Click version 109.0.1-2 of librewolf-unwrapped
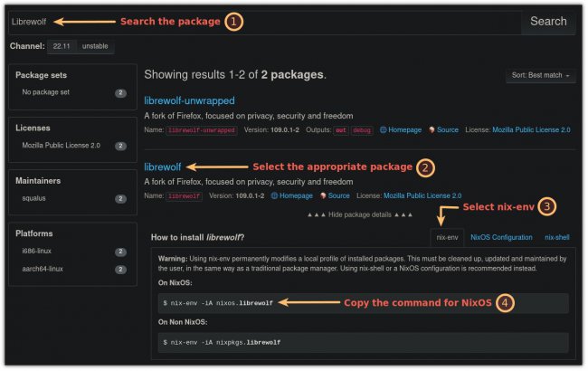 (285, 129)
